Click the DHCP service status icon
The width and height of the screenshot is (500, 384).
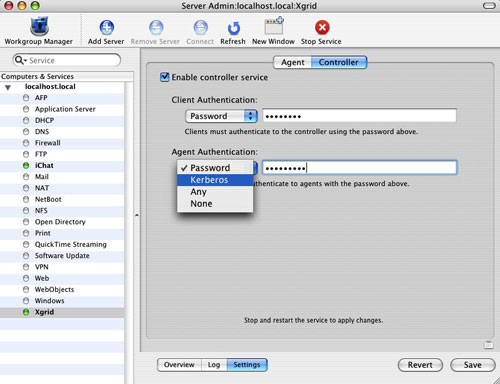pos(26,120)
